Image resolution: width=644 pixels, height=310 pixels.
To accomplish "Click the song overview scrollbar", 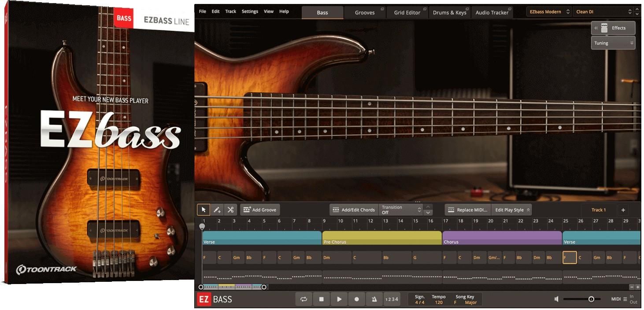I will pos(232,287).
